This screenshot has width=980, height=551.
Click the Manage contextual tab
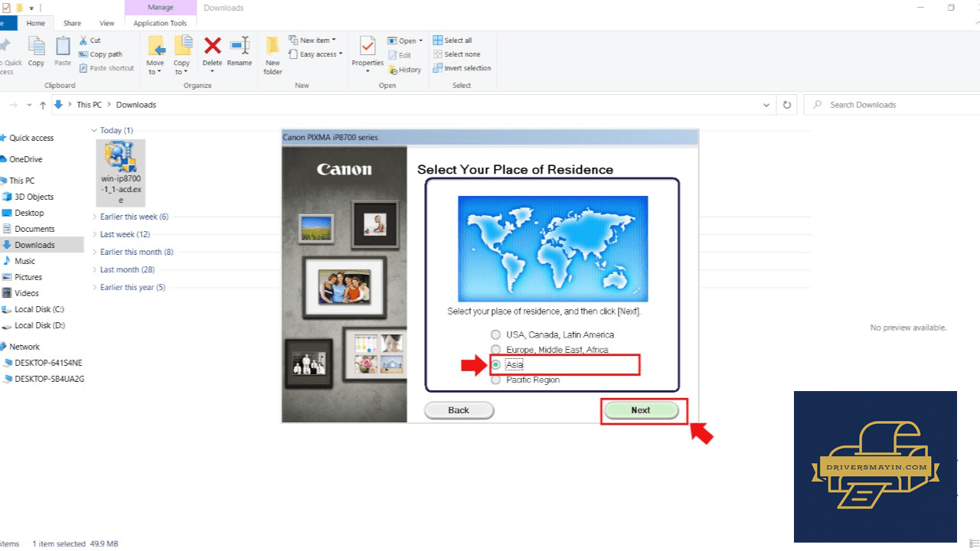click(160, 8)
